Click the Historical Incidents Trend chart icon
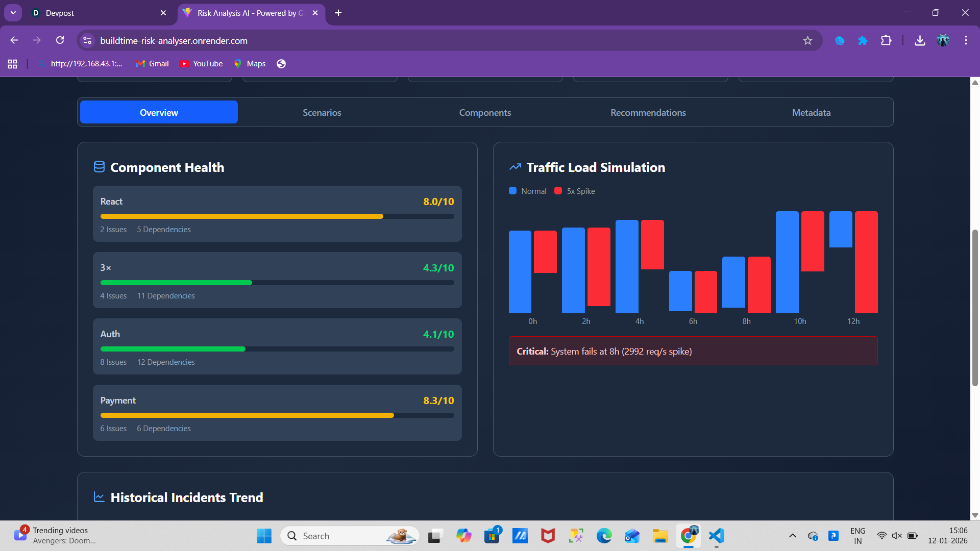This screenshot has width=980, height=551. pos(99,497)
